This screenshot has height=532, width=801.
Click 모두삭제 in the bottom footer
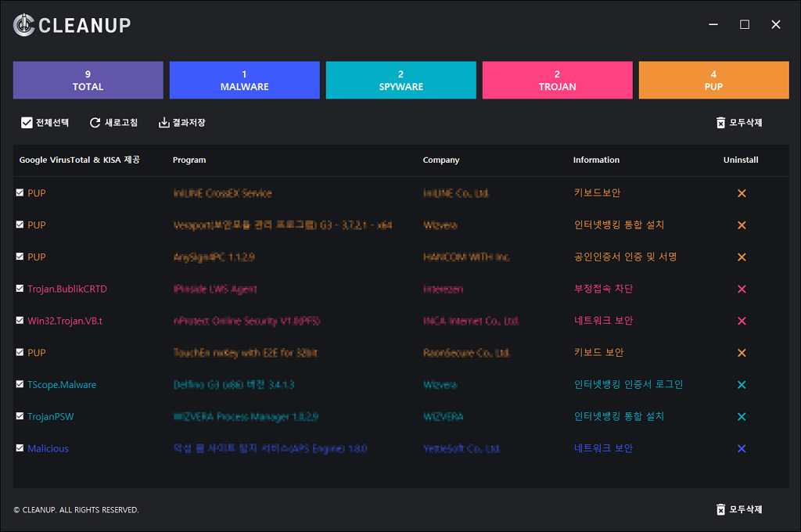tap(738, 509)
